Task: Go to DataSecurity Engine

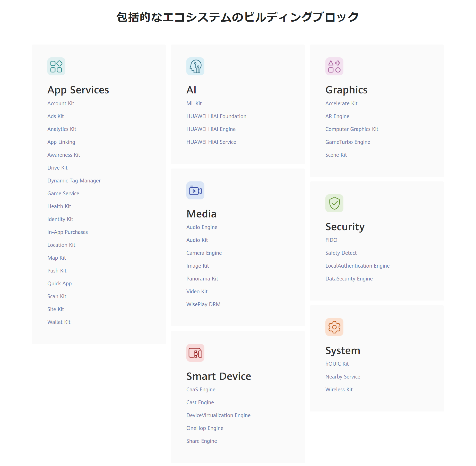Action: tap(349, 279)
